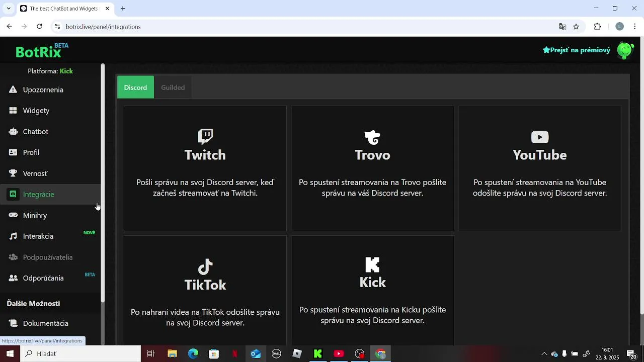Close the BotRix browser tab
The image size is (644, 362).
click(x=107, y=9)
